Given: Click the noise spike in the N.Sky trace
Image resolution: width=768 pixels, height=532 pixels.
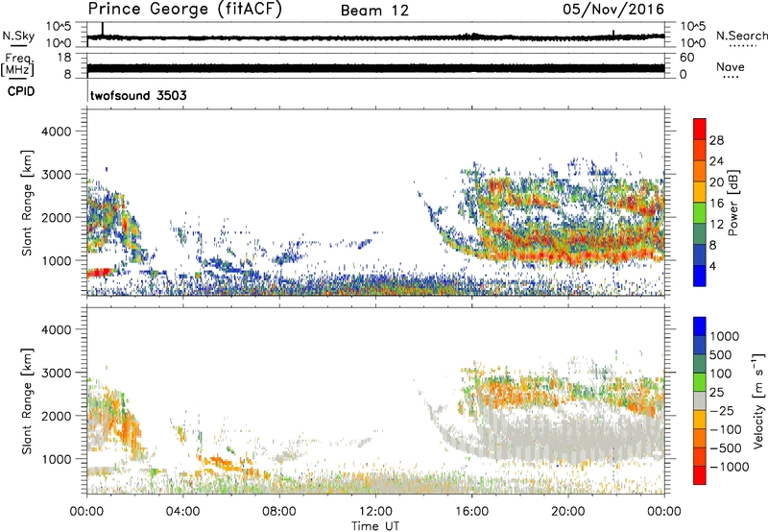Looking at the screenshot, I should coord(103,30).
